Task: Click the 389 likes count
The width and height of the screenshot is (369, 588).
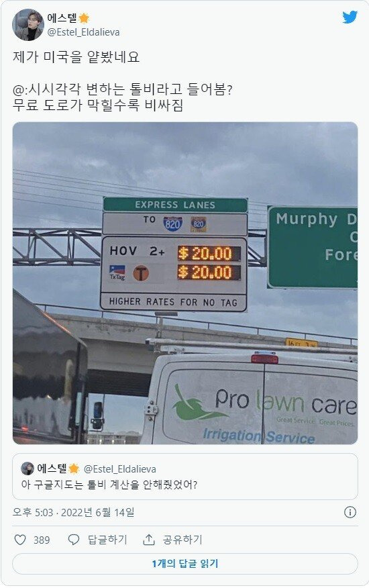Action: (42, 540)
